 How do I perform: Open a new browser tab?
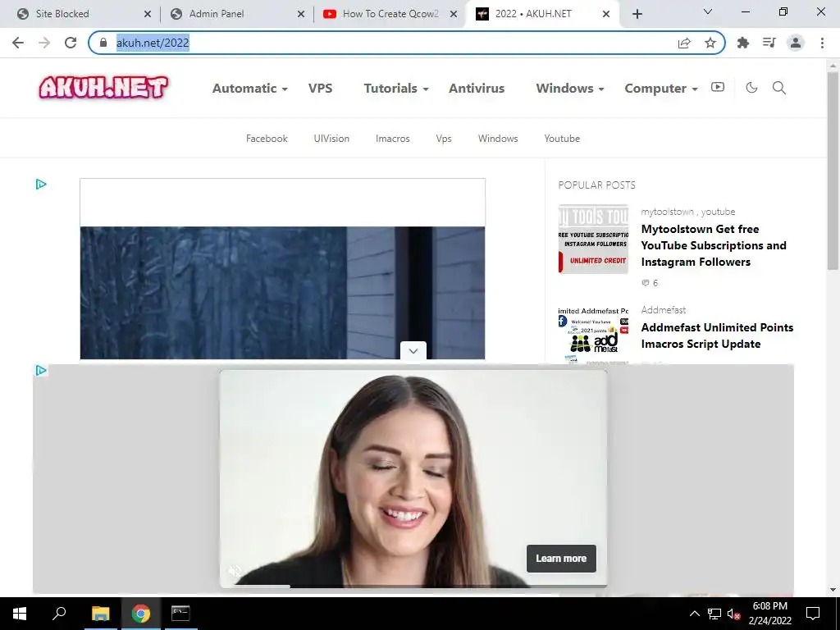point(637,14)
